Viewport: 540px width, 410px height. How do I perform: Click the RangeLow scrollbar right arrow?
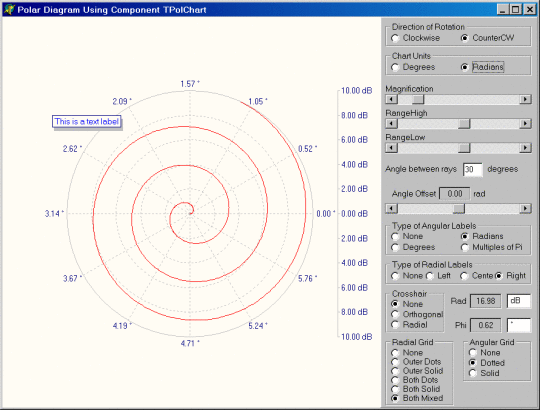[x=525, y=148]
